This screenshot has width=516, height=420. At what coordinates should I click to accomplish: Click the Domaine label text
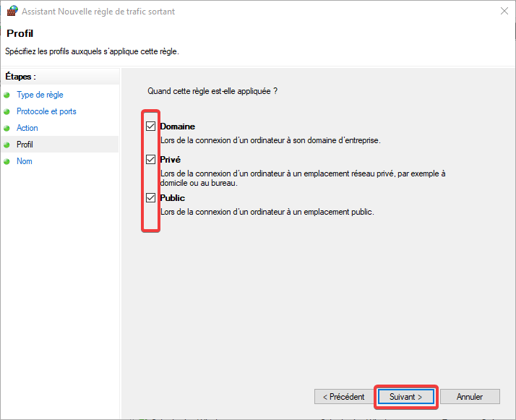click(x=177, y=127)
